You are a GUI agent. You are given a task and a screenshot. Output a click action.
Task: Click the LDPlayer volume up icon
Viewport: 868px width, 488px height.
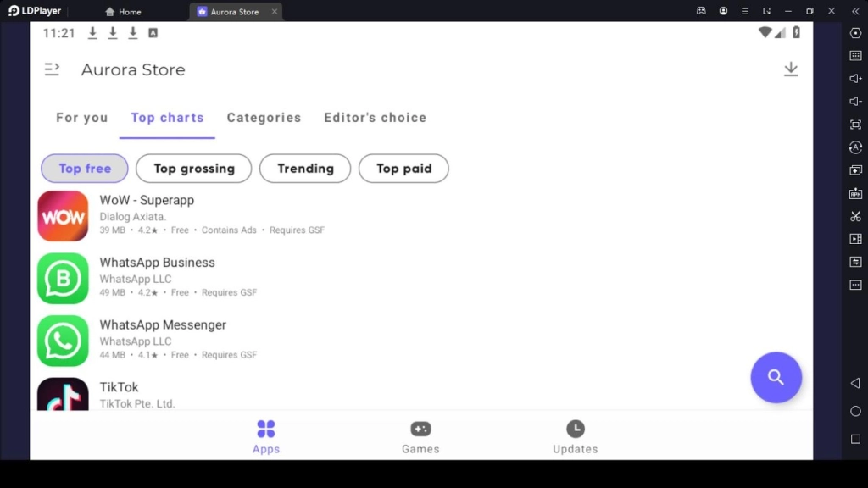tap(855, 79)
